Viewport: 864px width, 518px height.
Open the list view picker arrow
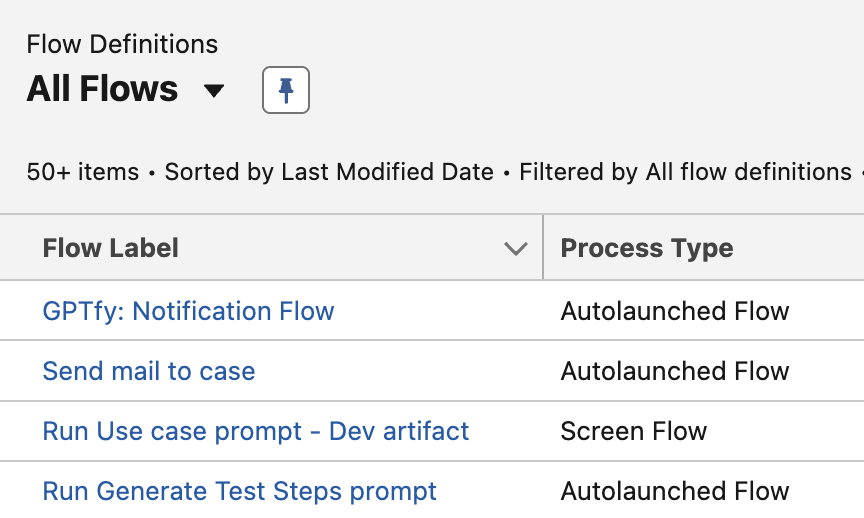[x=214, y=90]
